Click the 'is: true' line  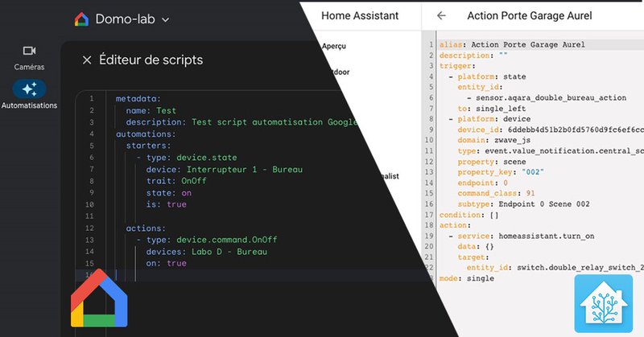coord(167,204)
